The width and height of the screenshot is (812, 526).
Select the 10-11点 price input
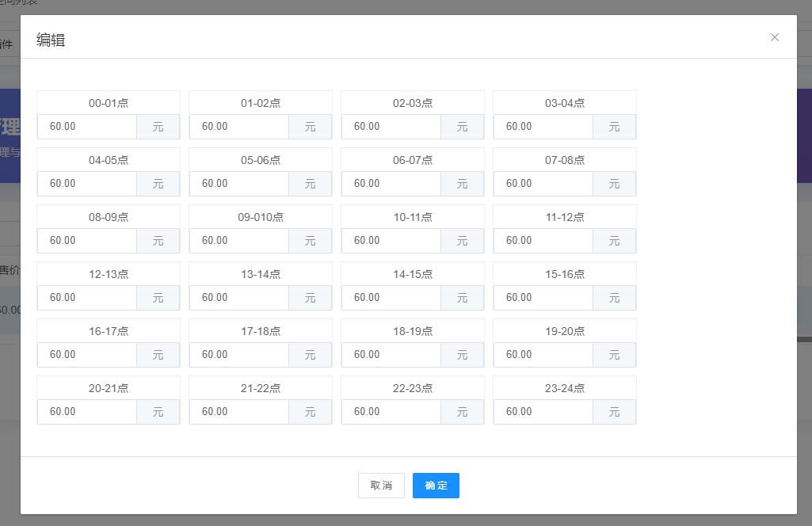tap(391, 241)
